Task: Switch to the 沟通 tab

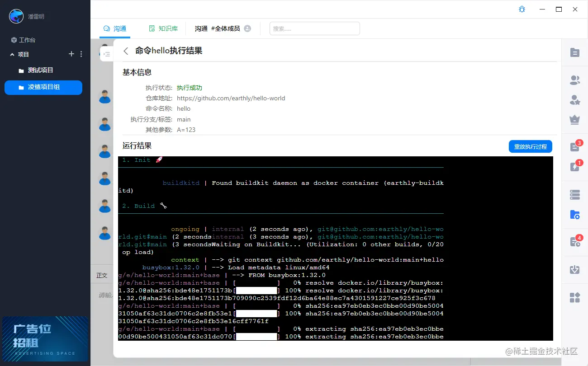Action: [x=115, y=28]
